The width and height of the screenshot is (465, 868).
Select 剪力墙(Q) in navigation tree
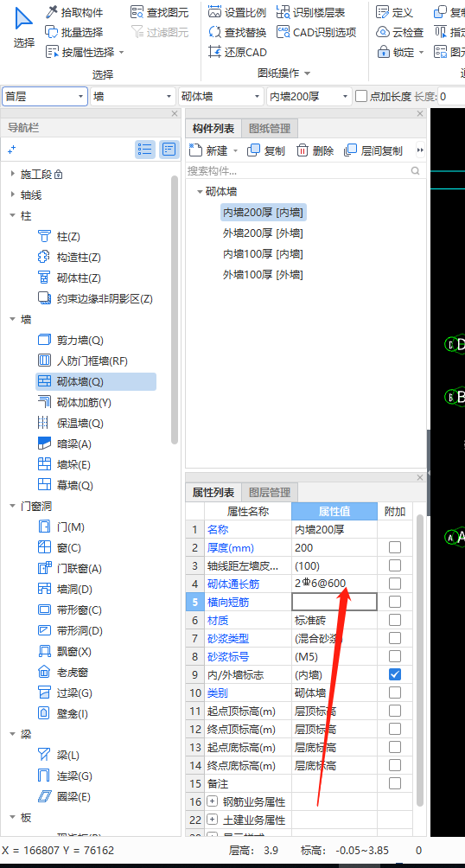tap(70, 341)
